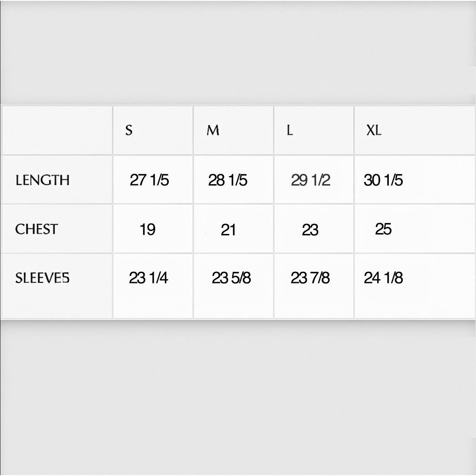Viewport: 476px width, 476px height.
Task: Click the LENGTH row label
Action: pos(42,180)
